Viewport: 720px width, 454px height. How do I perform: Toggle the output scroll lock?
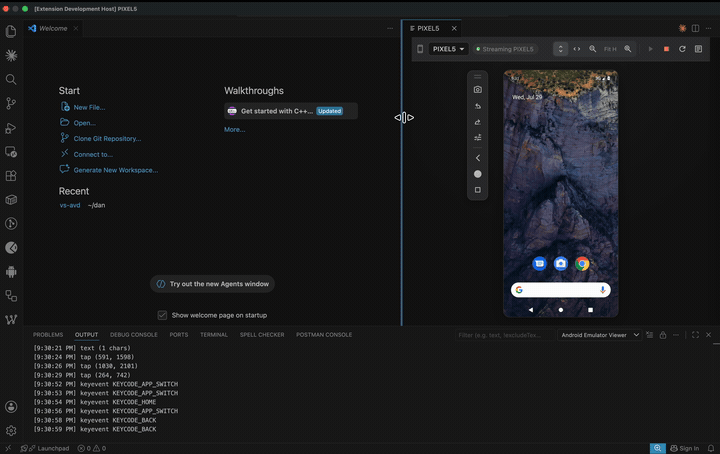pos(663,335)
